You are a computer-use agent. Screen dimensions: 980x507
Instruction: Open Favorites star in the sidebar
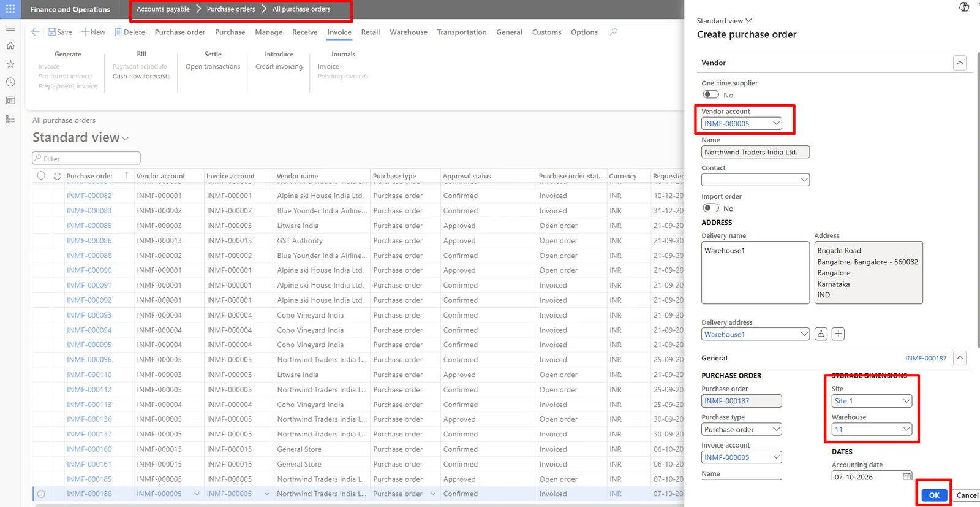pyautogui.click(x=10, y=64)
